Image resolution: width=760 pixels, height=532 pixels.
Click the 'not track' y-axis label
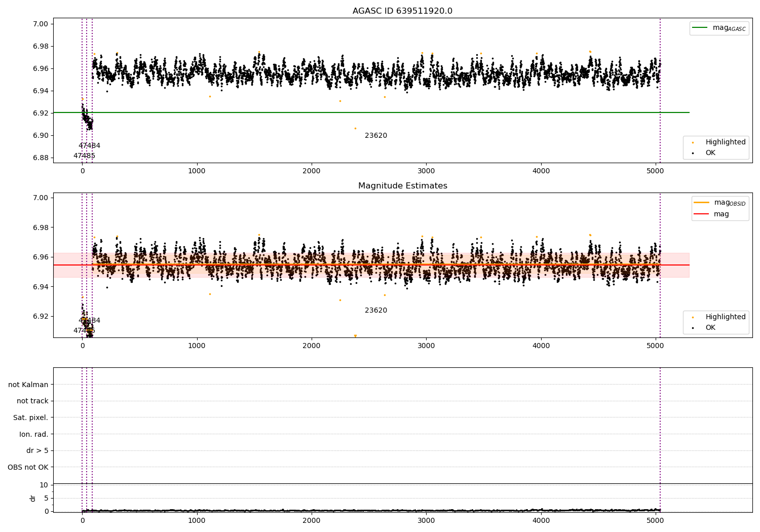click(32, 401)
